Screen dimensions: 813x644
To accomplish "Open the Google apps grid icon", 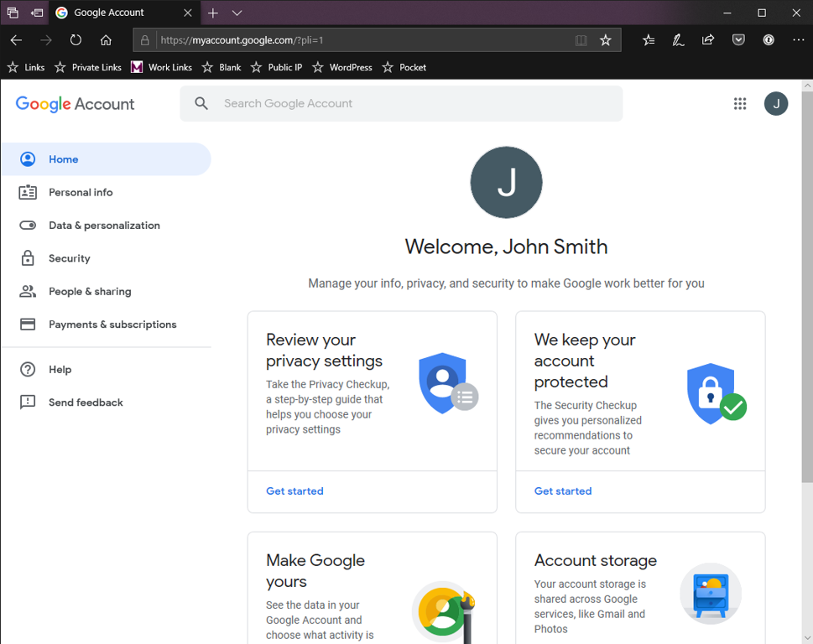I will click(x=739, y=104).
